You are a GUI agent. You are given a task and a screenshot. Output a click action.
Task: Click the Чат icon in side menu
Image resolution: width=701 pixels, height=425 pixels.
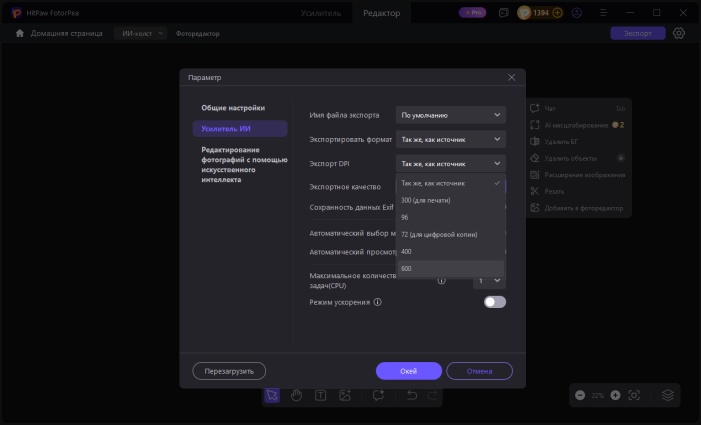point(535,108)
